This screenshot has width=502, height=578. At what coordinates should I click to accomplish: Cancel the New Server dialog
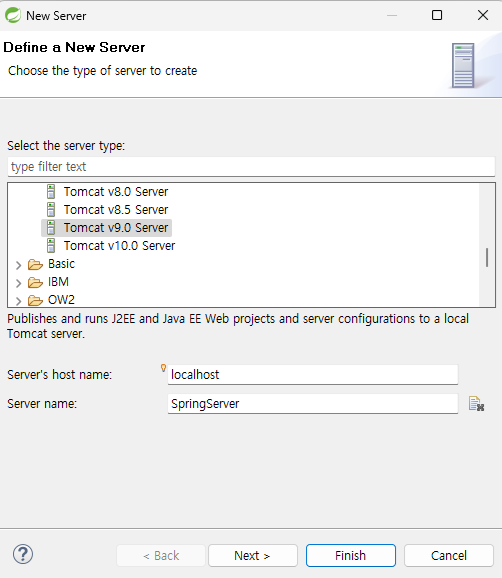(x=449, y=556)
